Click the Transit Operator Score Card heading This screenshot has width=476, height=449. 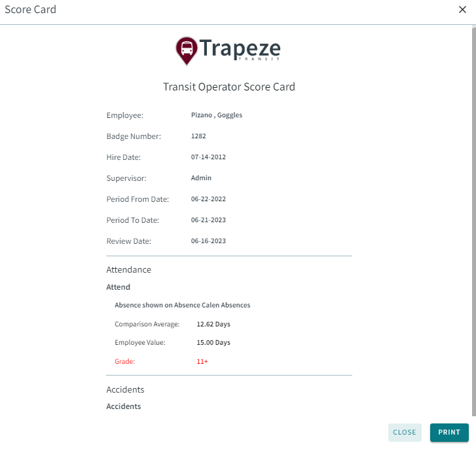(x=229, y=87)
